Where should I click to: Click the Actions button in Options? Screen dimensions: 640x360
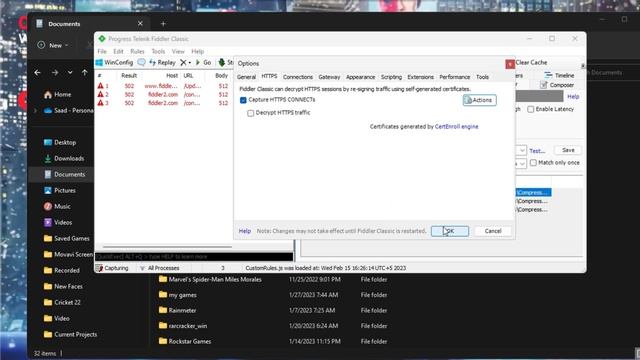(480, 100)
